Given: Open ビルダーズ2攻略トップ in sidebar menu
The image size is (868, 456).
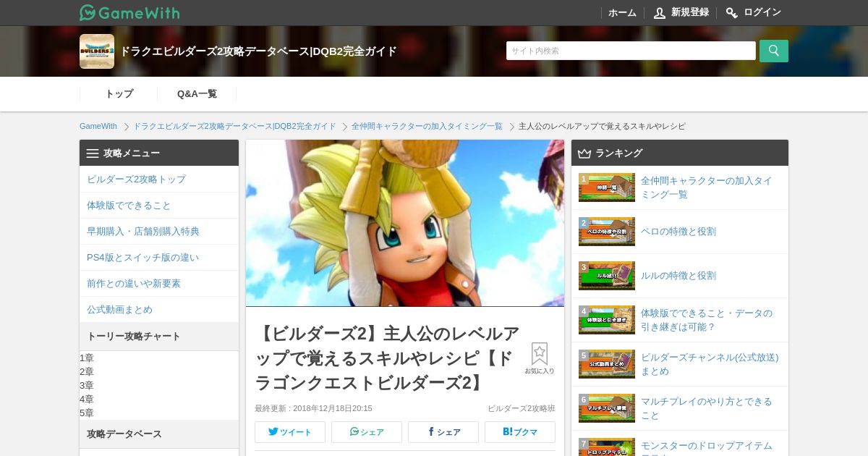Looking at the screenshot, I should (x=159, y=180).
